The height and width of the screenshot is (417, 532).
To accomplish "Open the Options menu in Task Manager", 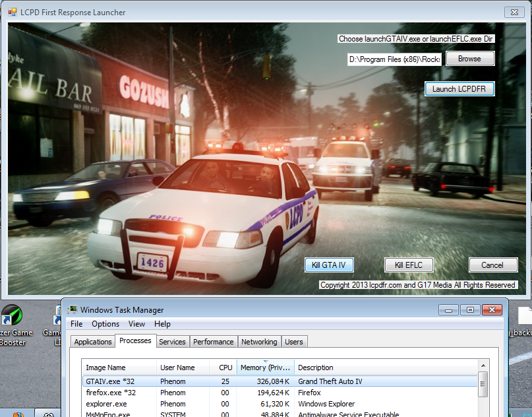I will (105, 324).
